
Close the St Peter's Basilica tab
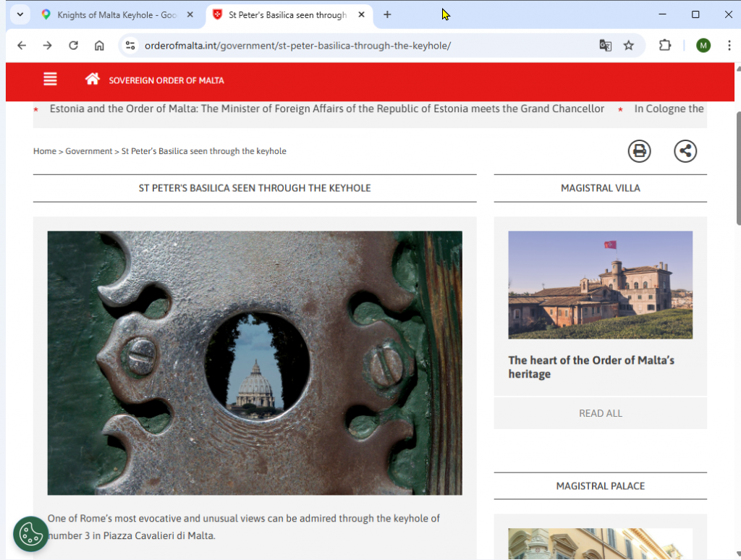[362, 14]
